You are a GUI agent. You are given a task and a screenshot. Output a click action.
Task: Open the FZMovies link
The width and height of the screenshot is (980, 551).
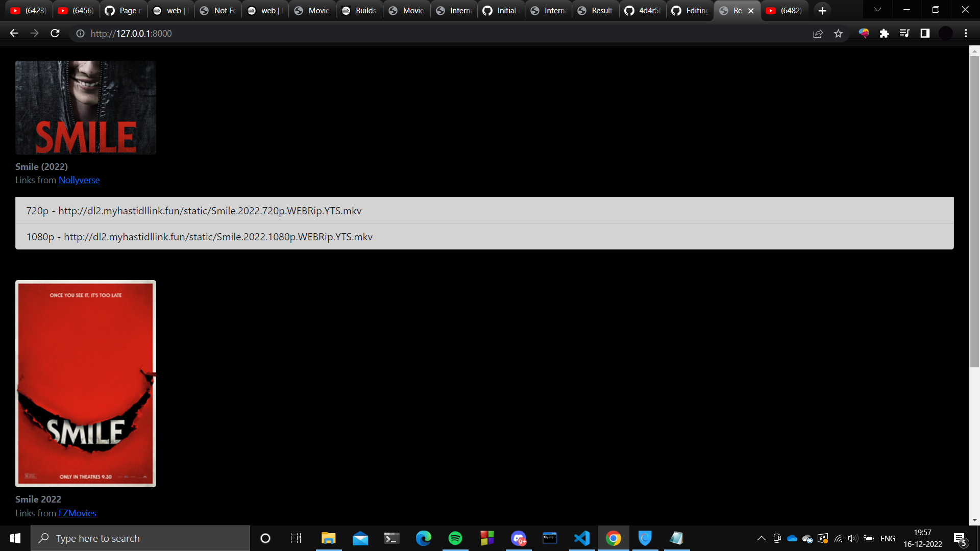(x=77, y=513)
